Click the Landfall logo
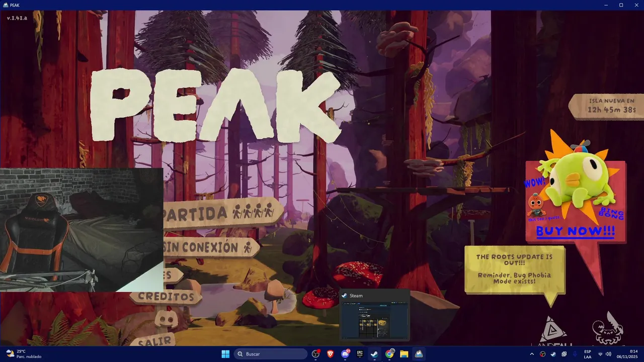 click(552, 332)
